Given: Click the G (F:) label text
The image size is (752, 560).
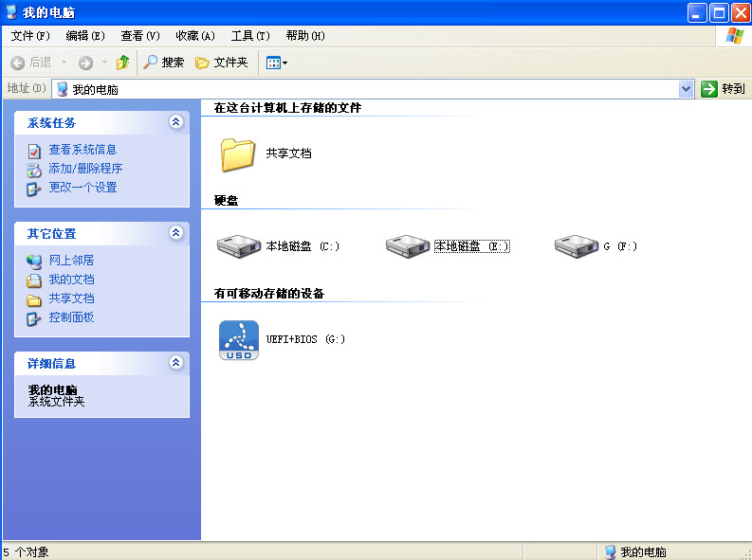Looking at the screenshot, I should click(620, 246).
